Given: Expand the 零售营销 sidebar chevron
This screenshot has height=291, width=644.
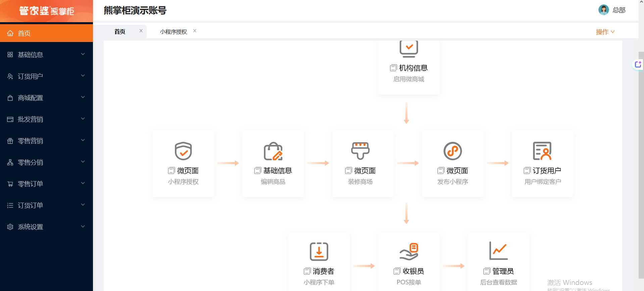Looking at the screenshot, I should click(x=83, y=140).
